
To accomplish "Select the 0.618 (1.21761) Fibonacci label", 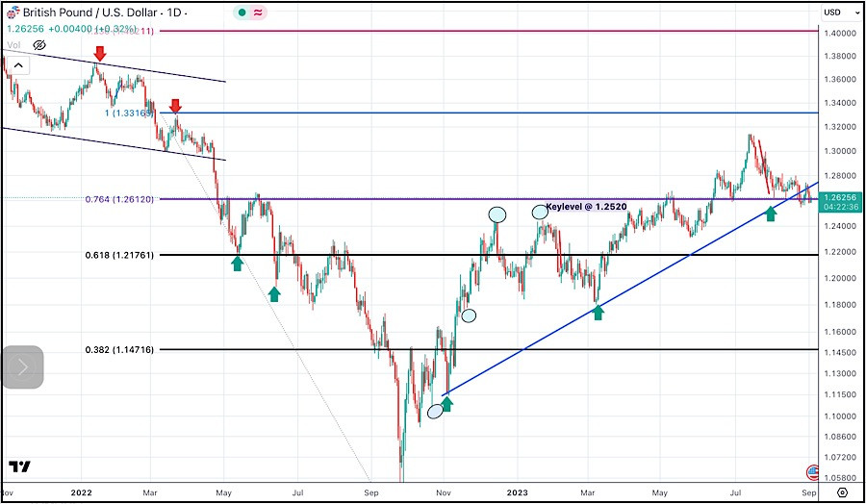I will (x=119, y=255).
